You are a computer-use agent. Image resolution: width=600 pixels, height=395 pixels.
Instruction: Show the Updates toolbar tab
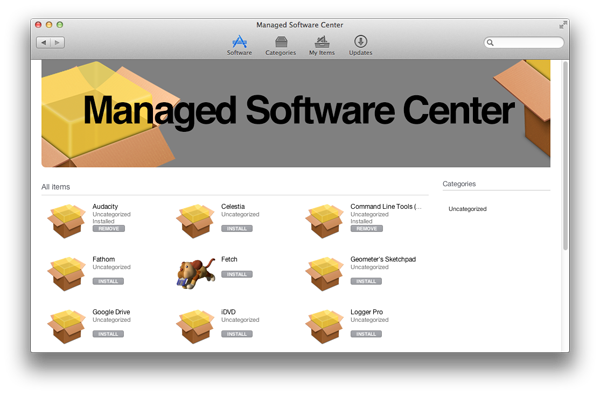[360, 45]
